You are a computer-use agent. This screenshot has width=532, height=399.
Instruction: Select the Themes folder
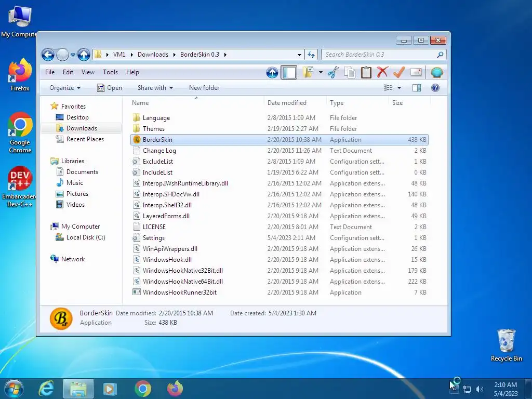tap(280, 129)
